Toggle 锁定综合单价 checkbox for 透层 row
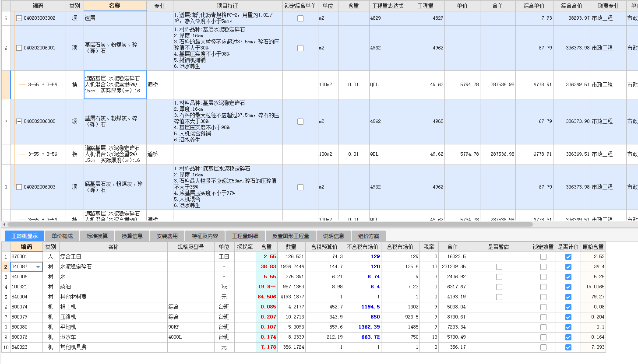The width and height of the screenshot is (638, 364). [x=300, y=18]
